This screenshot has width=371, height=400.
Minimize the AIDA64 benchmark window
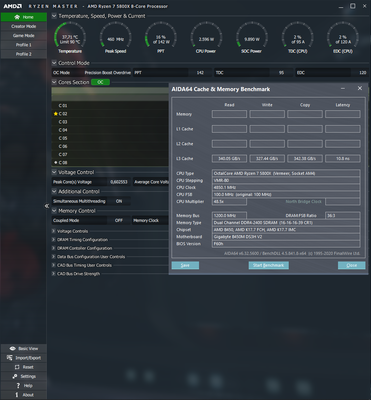click(x=343, y=88)
